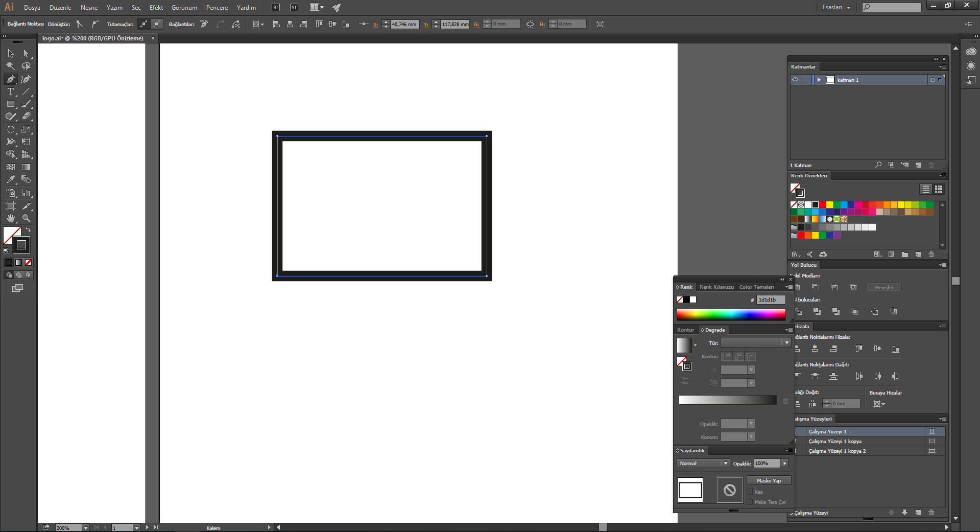Select the Scale tool
The height and width of the screenshot is (532, 980).
tap(26, 129)
